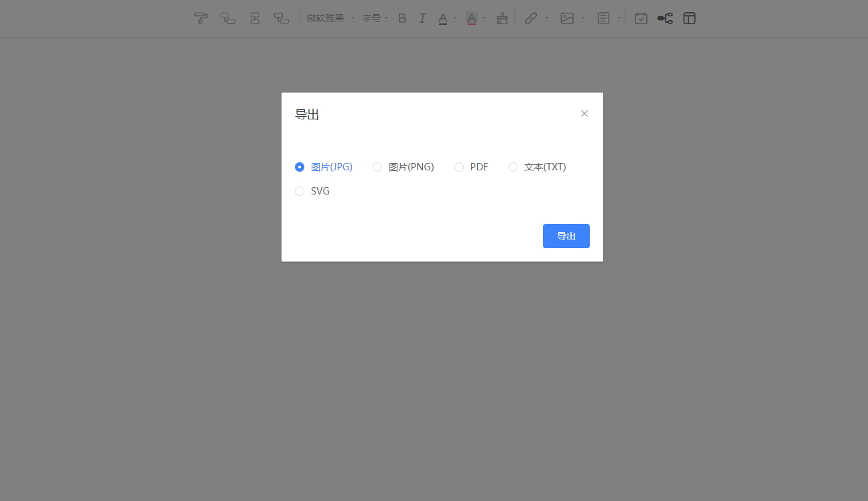Screen dimensions: 868x501
Task: Click the insert hyperlink icon
Action: click(531, 18)
